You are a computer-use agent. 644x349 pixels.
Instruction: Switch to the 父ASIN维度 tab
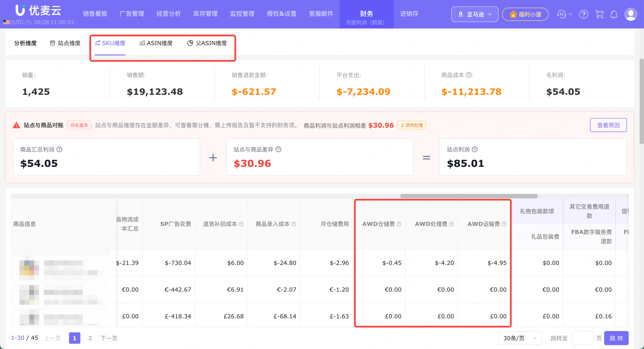pos(207,43)
